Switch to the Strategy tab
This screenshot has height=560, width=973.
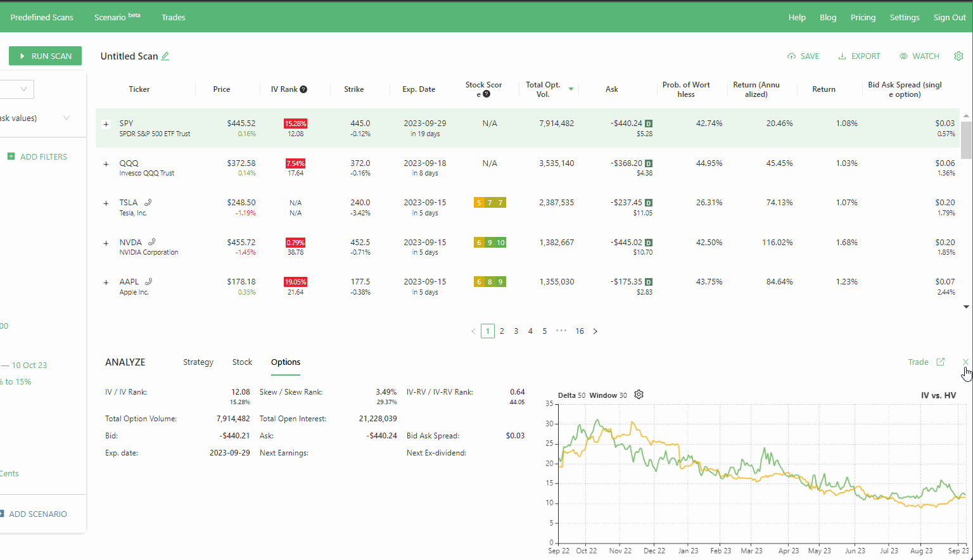click(198, 362)
